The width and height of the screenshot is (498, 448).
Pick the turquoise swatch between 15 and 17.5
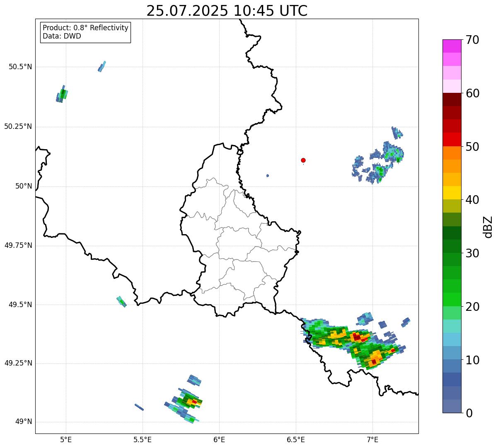pyautogui.click(x=452, y=326)
